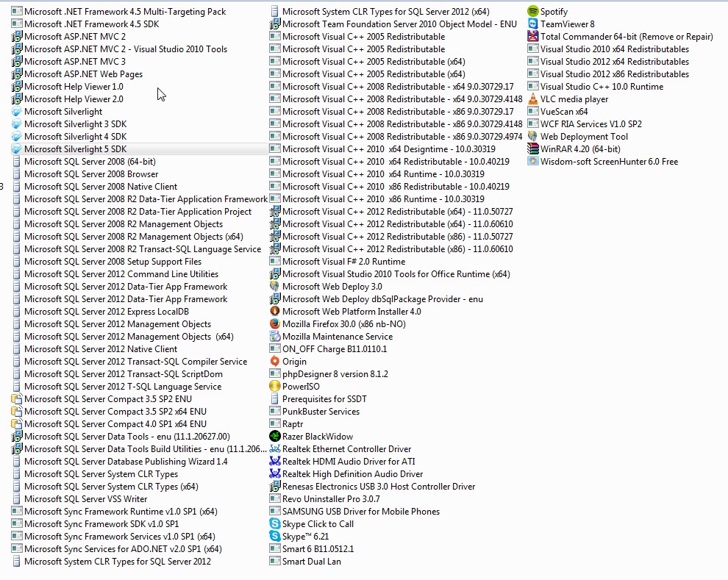Click the Realtek Ethernet Controller Driver icon
728x580 pixels.
pos(275,449)
